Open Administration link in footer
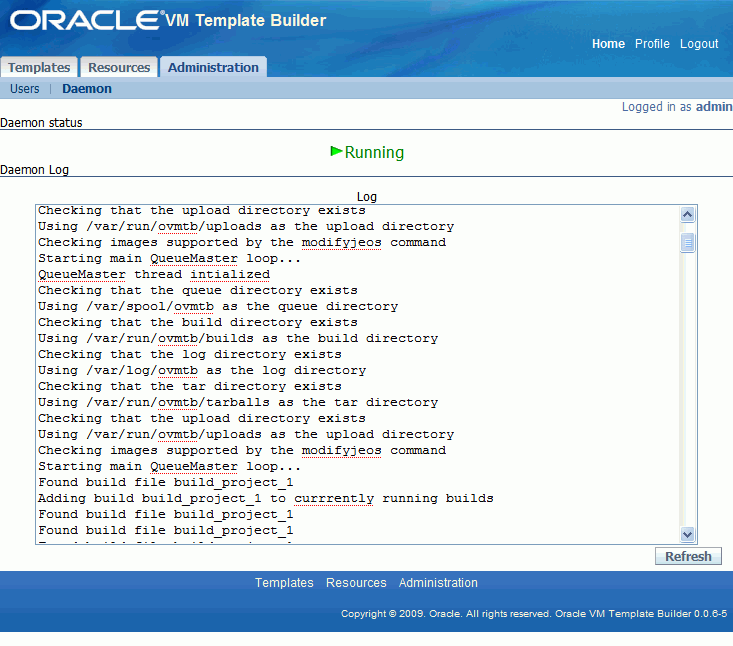The width and height of the screenshot is (733, 646). click(438, 583)
